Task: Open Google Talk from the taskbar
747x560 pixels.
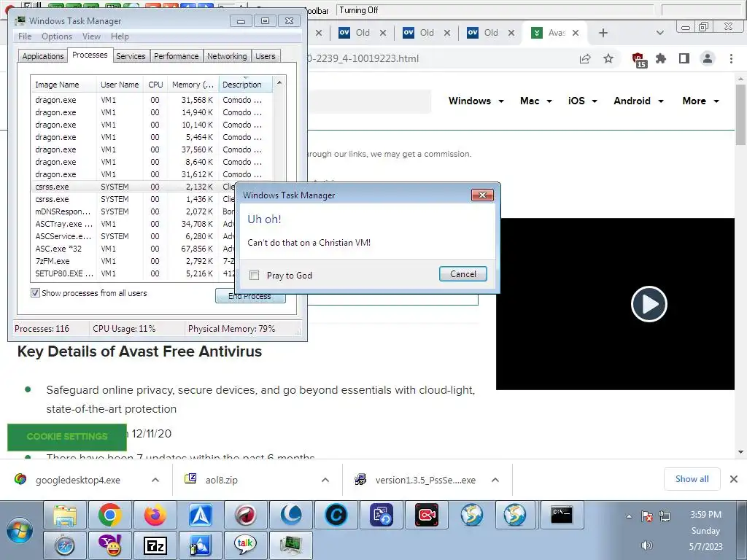Action: tap(246, 545)
